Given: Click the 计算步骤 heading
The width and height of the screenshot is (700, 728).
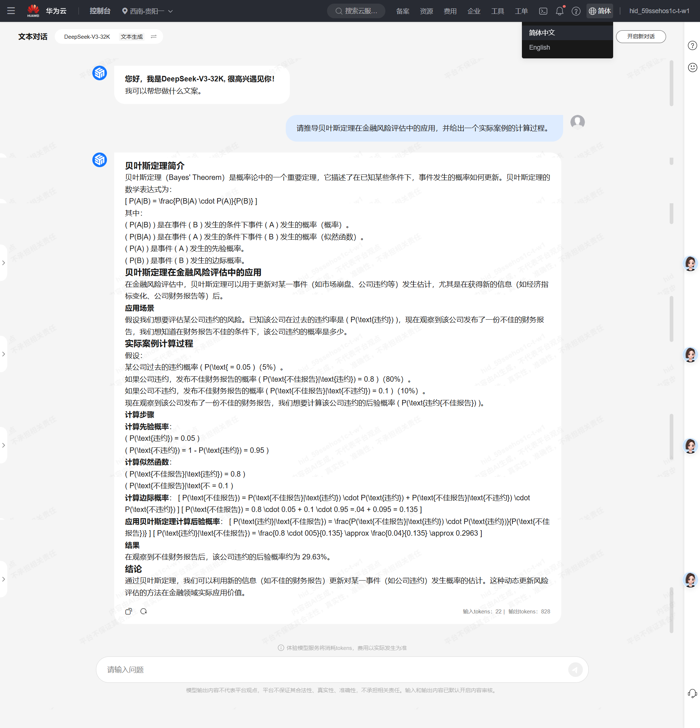Looking at the screenshot, I should [x=139, y=415].
